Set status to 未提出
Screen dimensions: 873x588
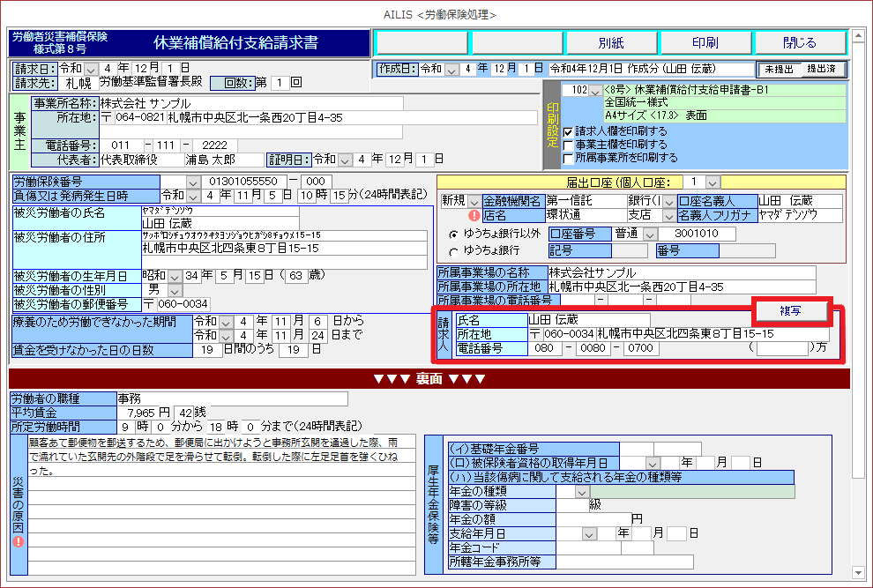pyautogui.click(x=778, y=69)
